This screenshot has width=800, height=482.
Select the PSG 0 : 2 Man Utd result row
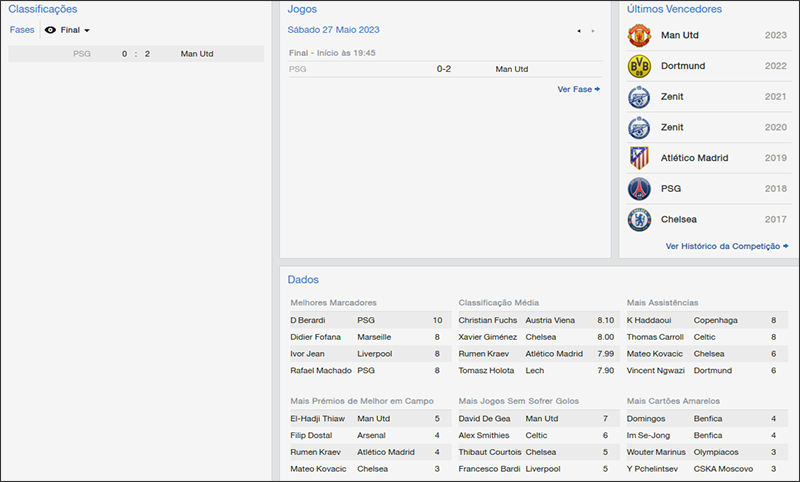tap(136, 54)
